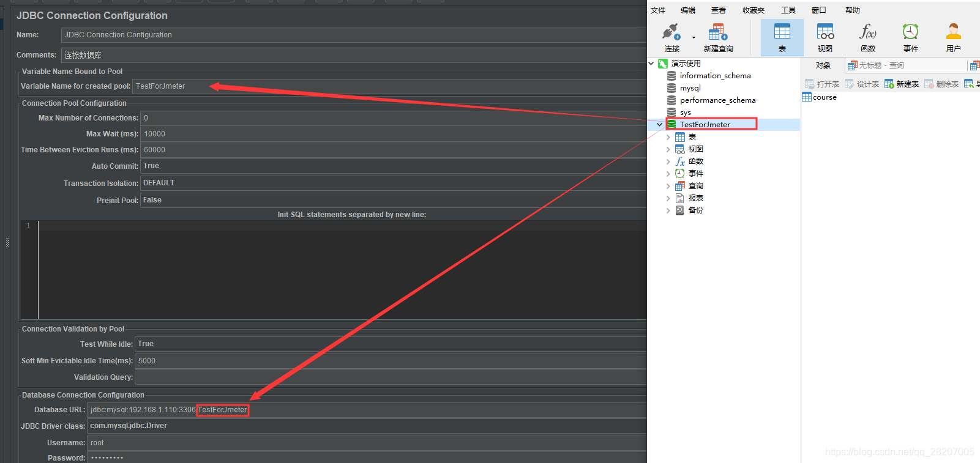Select the TestForJmeter database entry
The image size is (980, 463).
pyautogui.click(x=705, y=124)
